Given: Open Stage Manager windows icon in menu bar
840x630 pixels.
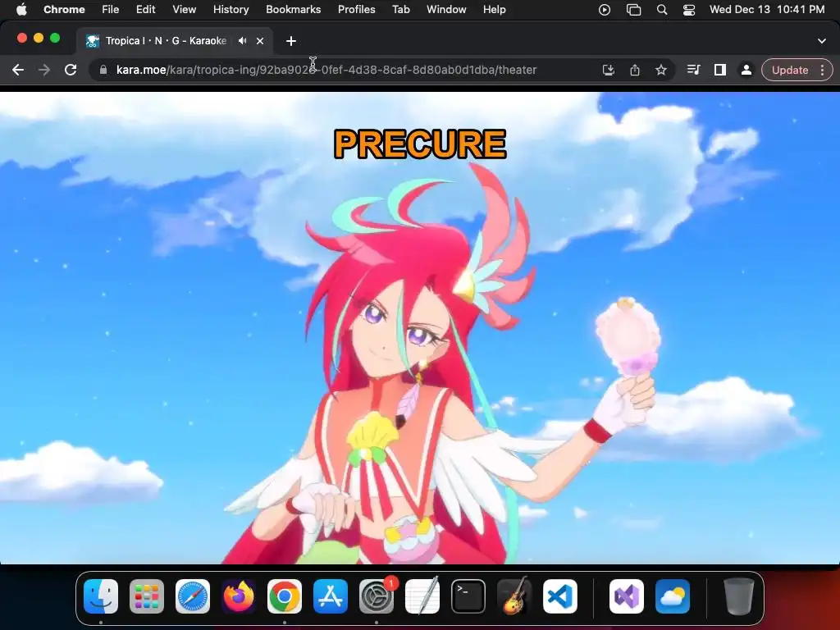Looking at the screenshot, I should point(634,10).
